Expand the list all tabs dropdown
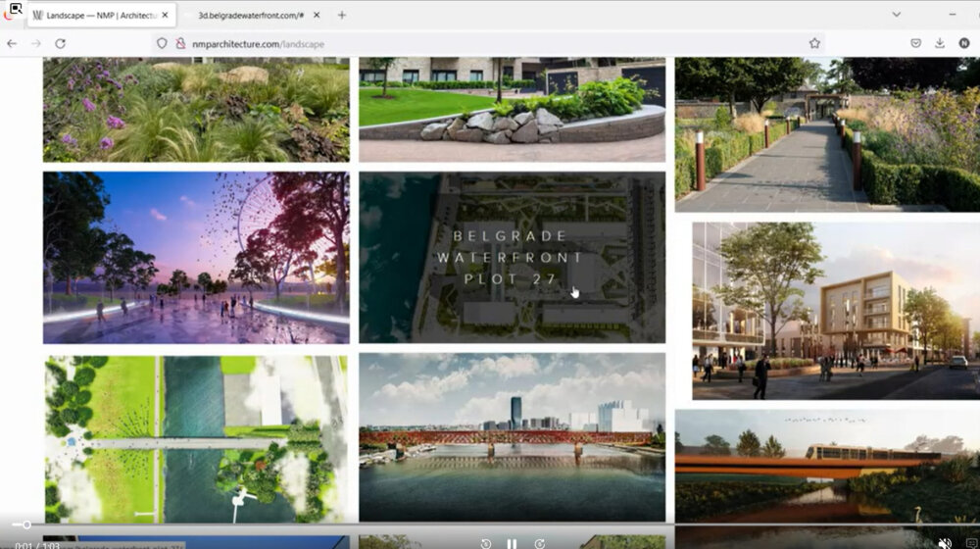The height and width of the screenshot is (549, 980). tap(896, 15)
